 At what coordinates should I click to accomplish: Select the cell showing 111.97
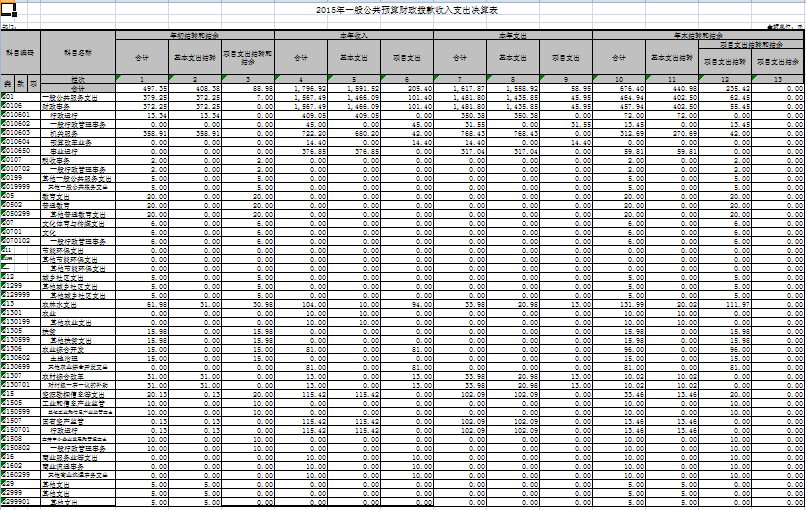(x=724, y=304)
